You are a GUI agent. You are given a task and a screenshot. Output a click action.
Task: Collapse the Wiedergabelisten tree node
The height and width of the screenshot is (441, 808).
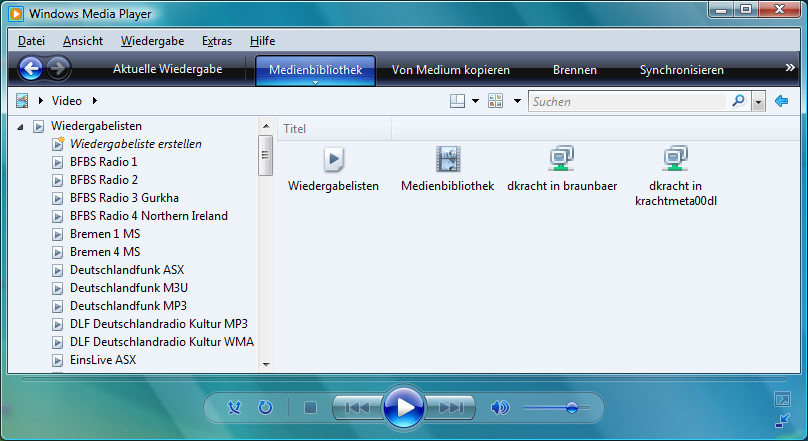[21, 127]
